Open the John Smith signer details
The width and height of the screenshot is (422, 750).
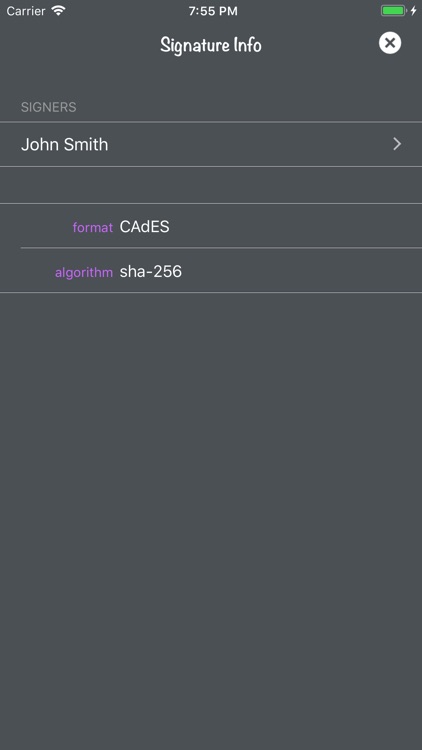click(x=211, y=144)
